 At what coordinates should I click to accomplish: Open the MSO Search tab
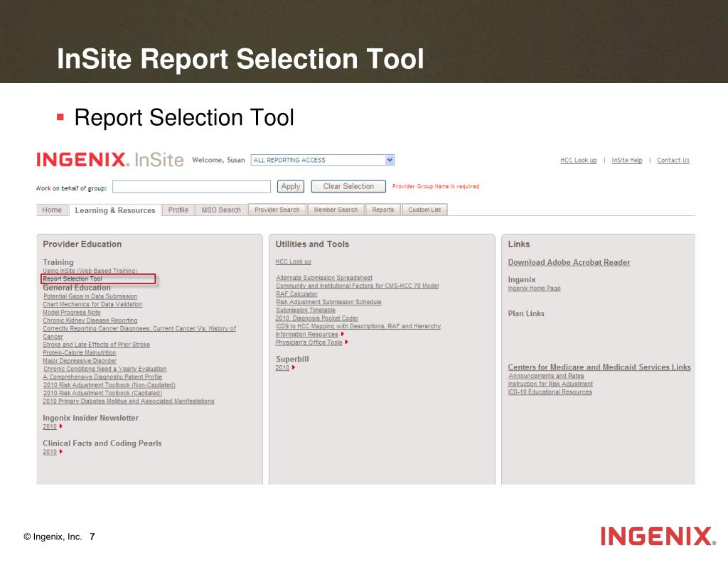(x=221, y=210)
